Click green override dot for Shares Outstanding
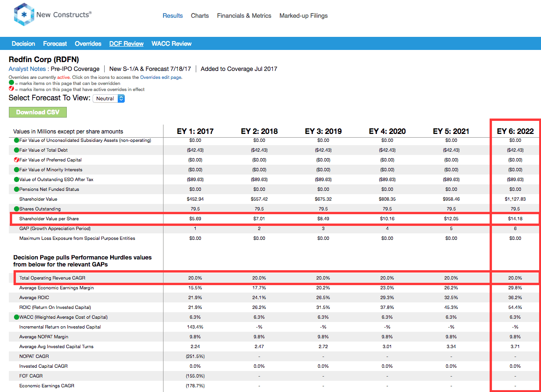This screenshot has height=392, width=541. tap(16, 209)
